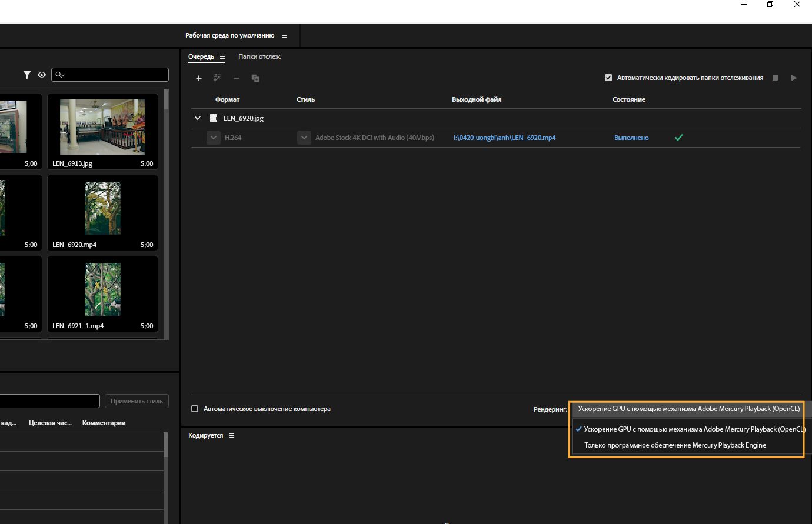Click the file icon beside LEN_6920.jpg
Screen dimensions: 812x524
[x=214, y=118]
